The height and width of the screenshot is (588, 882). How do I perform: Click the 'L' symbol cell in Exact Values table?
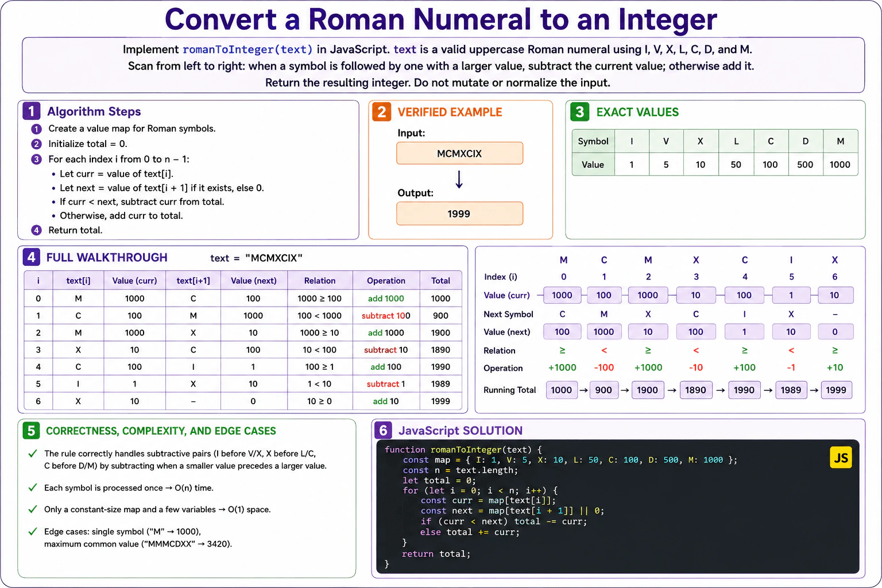[x=736, y=141]
